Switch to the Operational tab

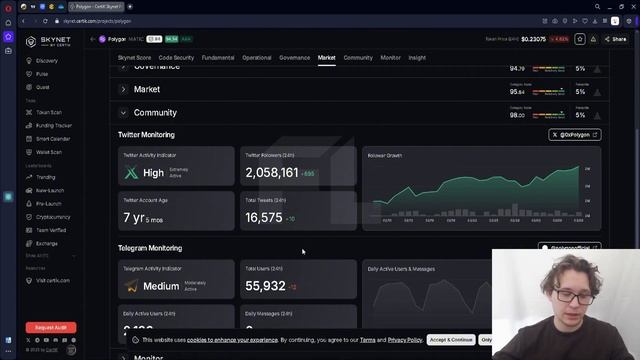click(257, 58)
